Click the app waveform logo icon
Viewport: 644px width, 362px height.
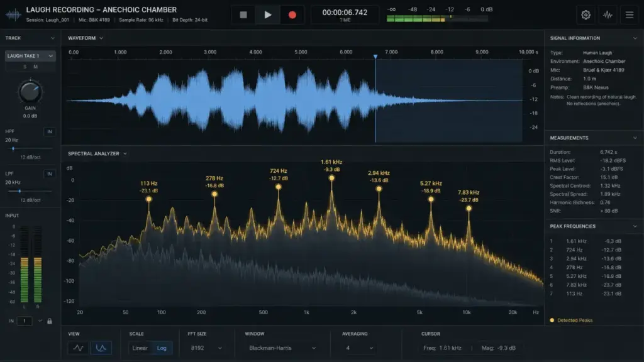[x=13, y=15]
